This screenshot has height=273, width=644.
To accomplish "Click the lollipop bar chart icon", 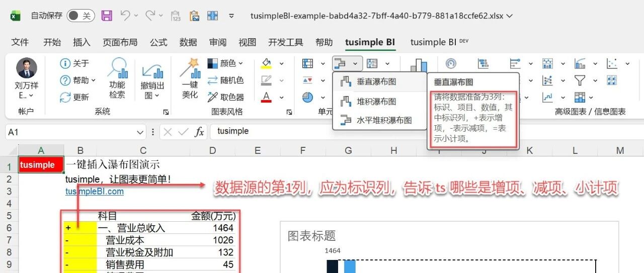I will (x=515, y=63).
